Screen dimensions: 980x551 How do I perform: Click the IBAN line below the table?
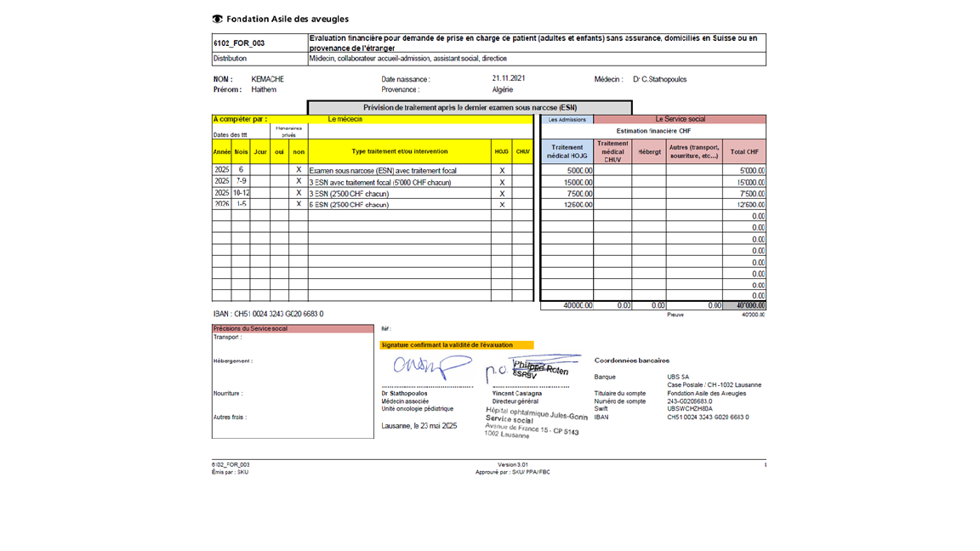pos(268,314)
